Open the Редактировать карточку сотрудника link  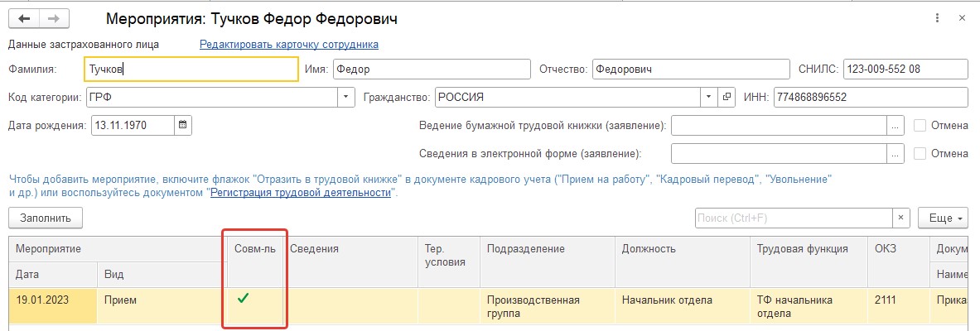click(289, 45)
